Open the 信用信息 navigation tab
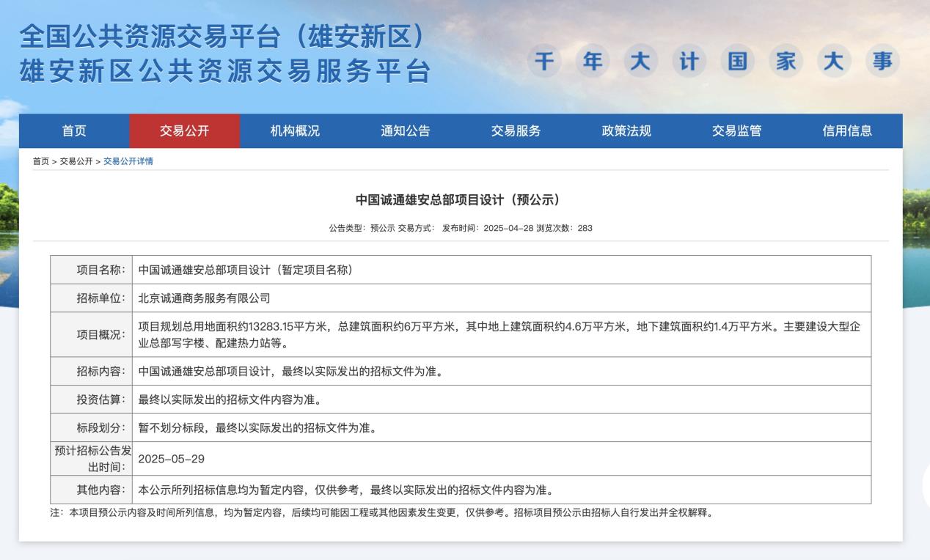This screenshot has height=560, width=930. pyautogui.click(x=847, y=131)
